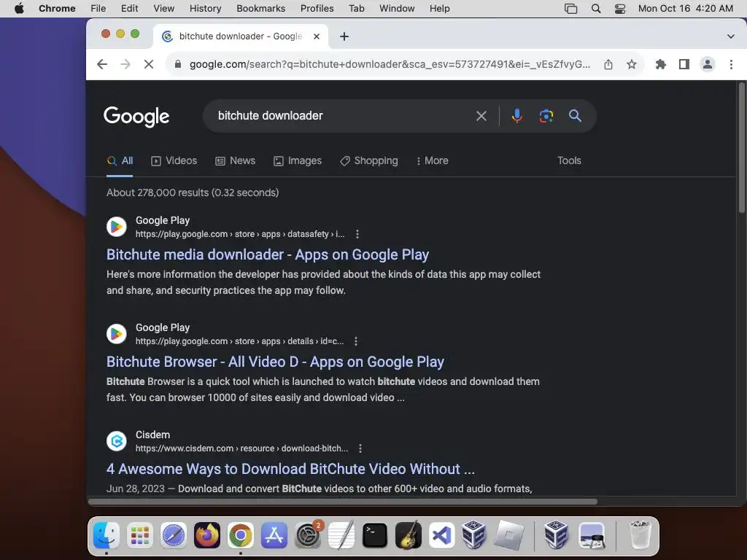The image size is (747, 560).
Task: Open the Trash in the Dock
Action: click(640, 535)
